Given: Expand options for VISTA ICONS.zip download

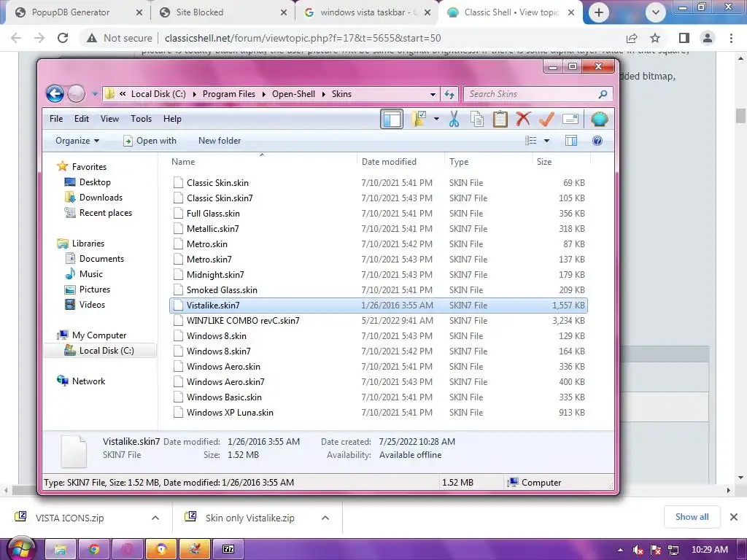Looking at the screenshot, I should click(x=155, y=518).
